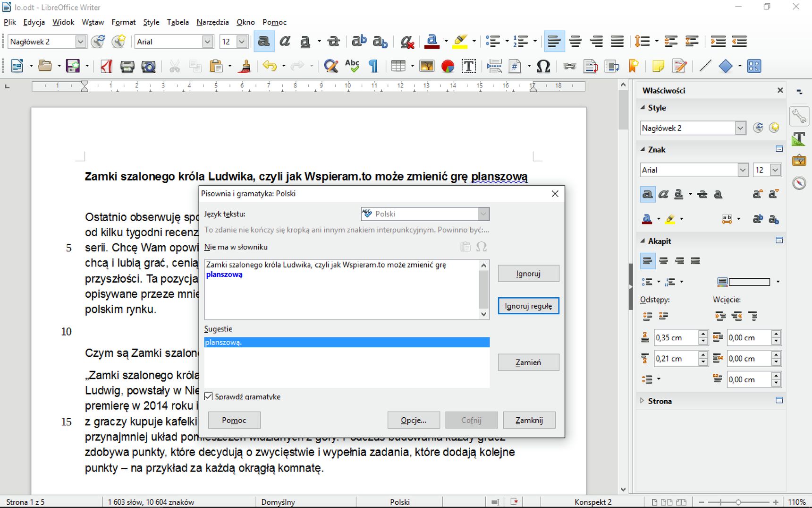The image size is (812, 508).
Task: Click the Justified alignment icon in toolbar
Action: (617, 42)
